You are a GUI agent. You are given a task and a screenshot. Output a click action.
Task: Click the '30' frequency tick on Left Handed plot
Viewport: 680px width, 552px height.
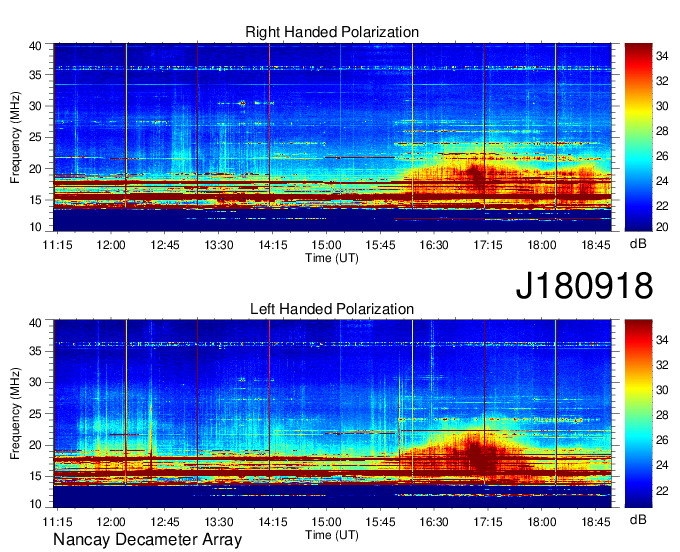(x=35, y=382)
